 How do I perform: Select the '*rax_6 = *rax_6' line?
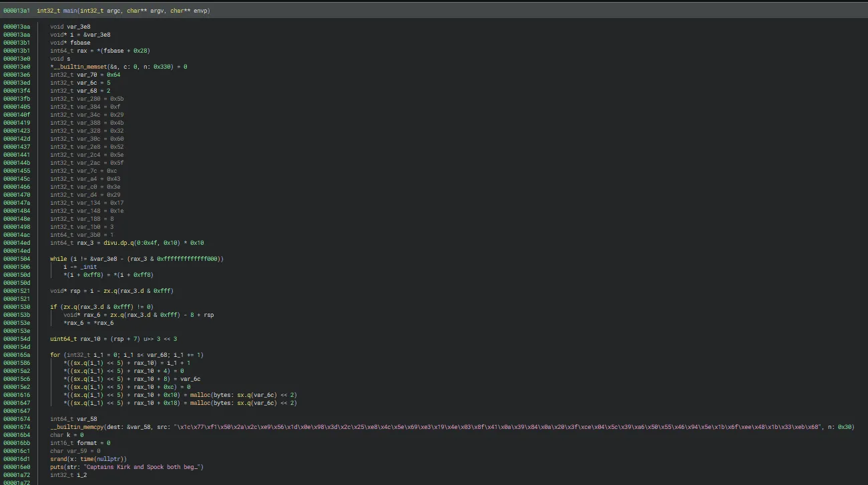(89, 323)
